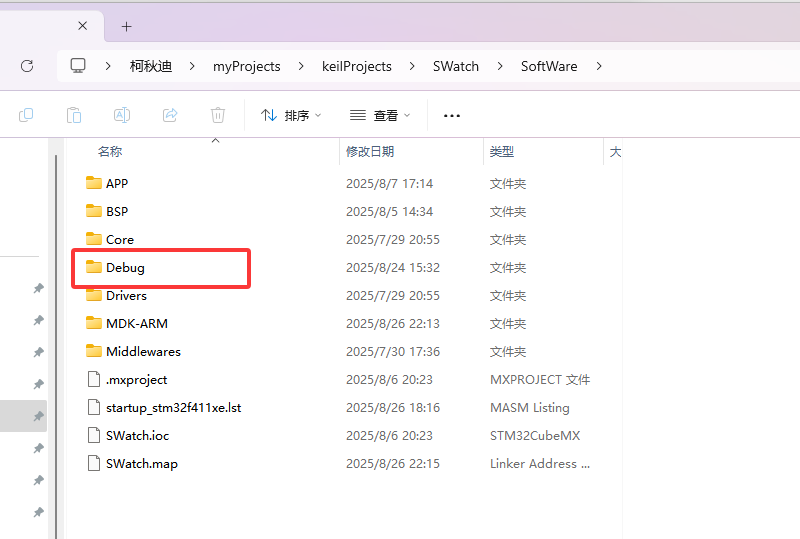
Task: Go to SWatch in the breadcrumb path
Action: pyautogui.click(x=455, y=66)
